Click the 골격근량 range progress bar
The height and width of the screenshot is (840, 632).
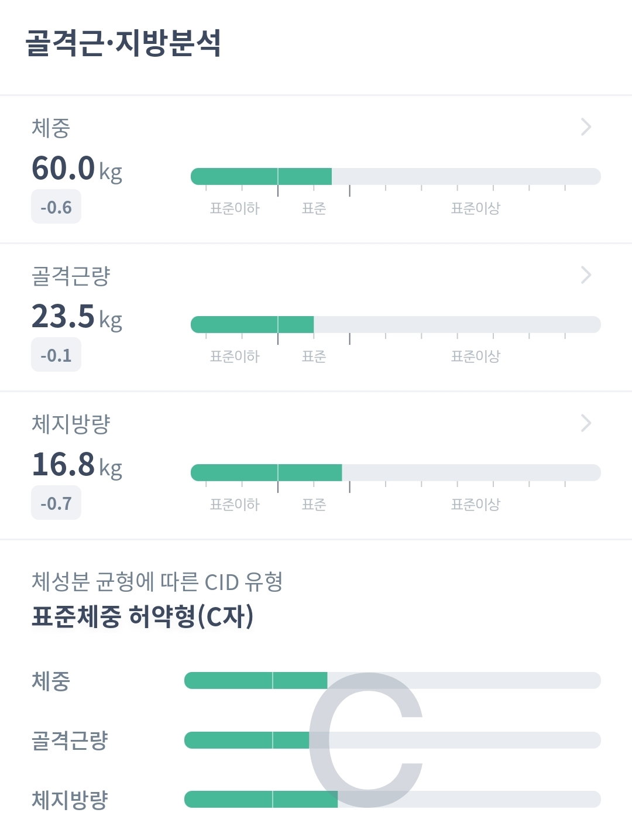point(396,324)
